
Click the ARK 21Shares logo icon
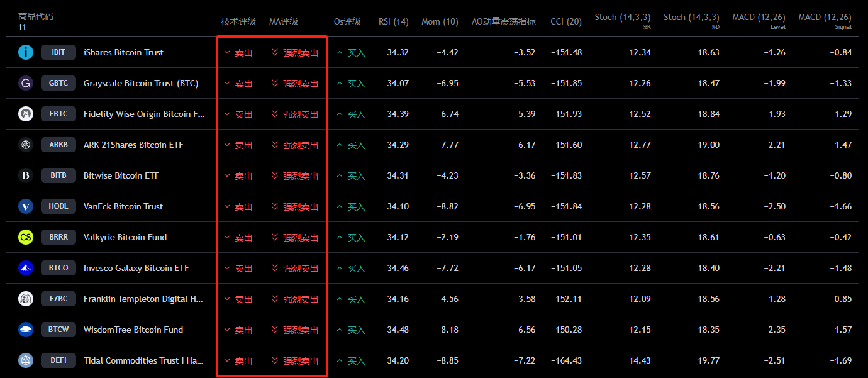(26, 145)
